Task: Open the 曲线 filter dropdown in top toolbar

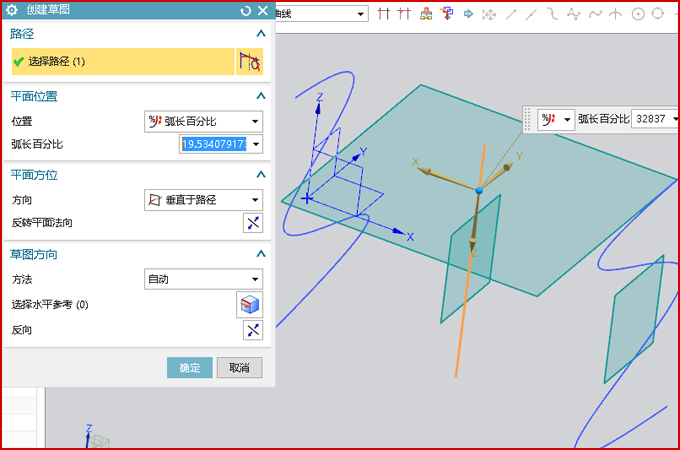Action: [x=320, y=14]
